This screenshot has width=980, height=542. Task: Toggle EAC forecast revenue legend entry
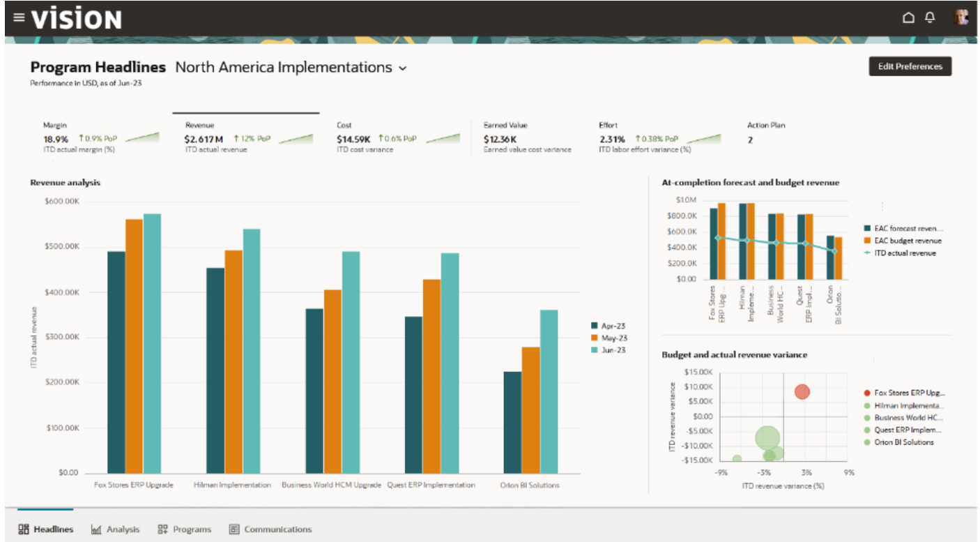click(x=903, y=228)
